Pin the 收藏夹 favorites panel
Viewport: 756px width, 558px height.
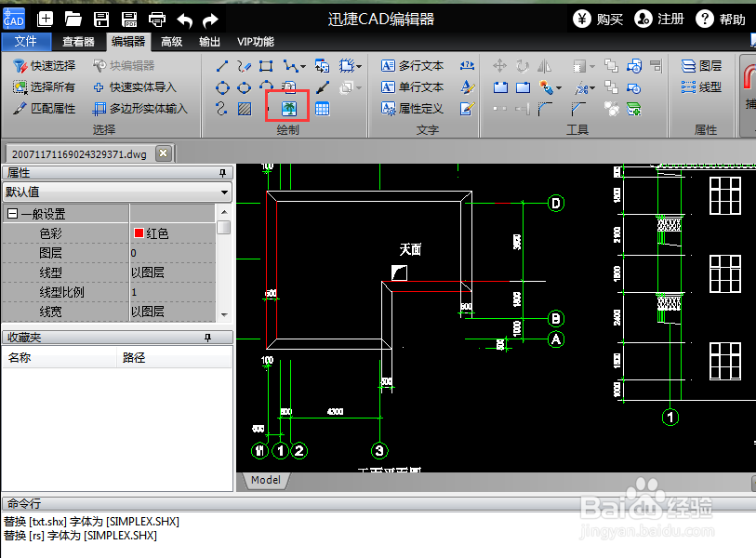[207, 338]
